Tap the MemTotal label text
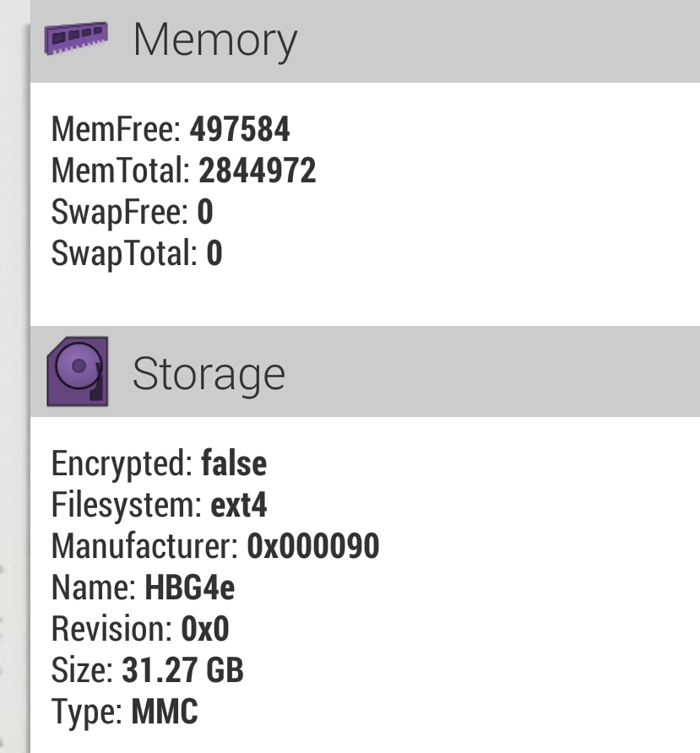Viewport: 700px width, 753px height. [121, 171]
